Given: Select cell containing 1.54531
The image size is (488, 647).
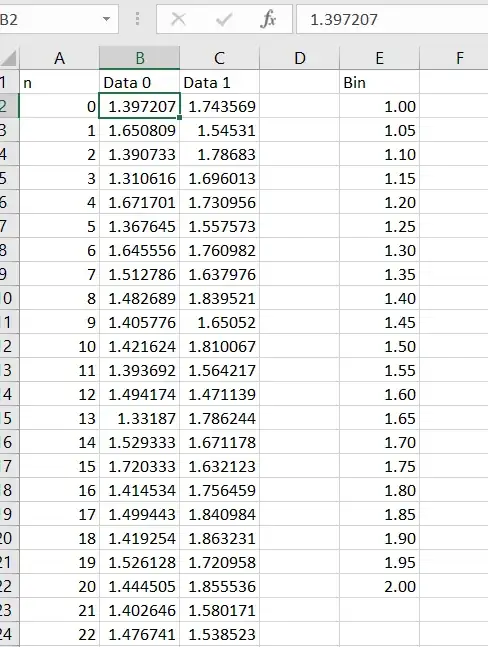Looking at the screenshot, I should [219, 130].
